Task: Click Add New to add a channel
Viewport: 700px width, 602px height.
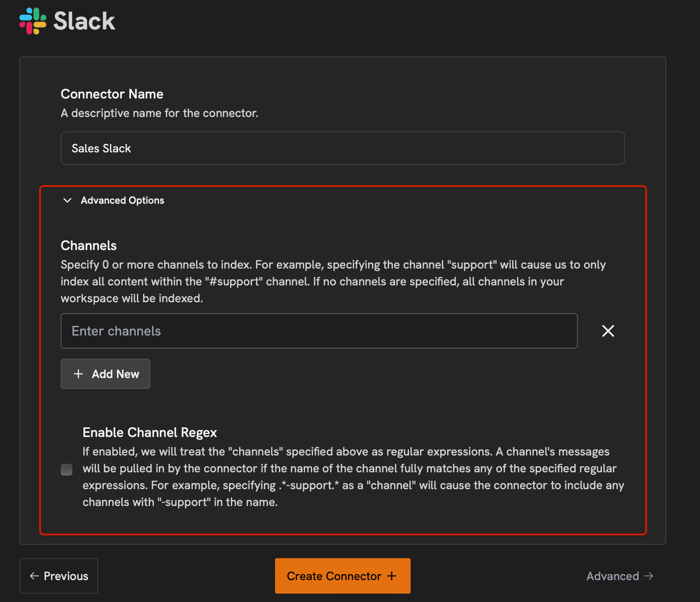Action: [x=105, y=374]
